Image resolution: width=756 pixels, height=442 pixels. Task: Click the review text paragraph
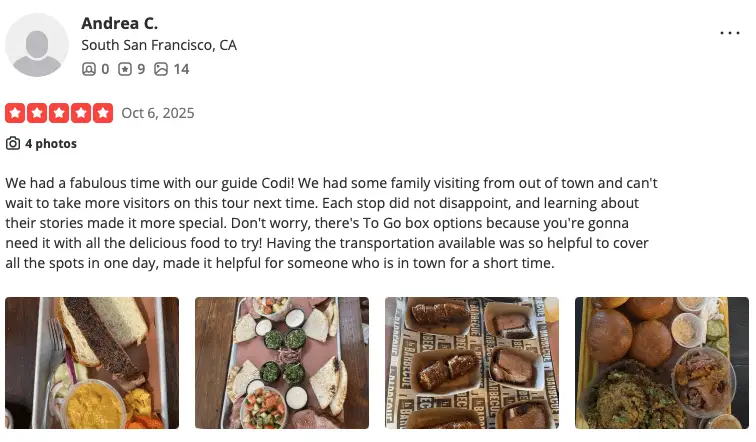tap(330, 224)
